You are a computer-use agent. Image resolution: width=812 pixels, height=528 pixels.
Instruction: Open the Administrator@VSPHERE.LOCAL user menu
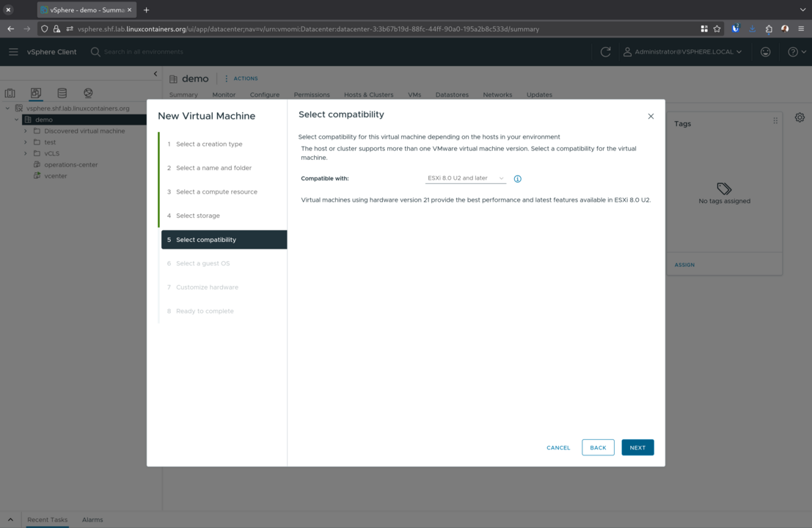tap(682, 52)
